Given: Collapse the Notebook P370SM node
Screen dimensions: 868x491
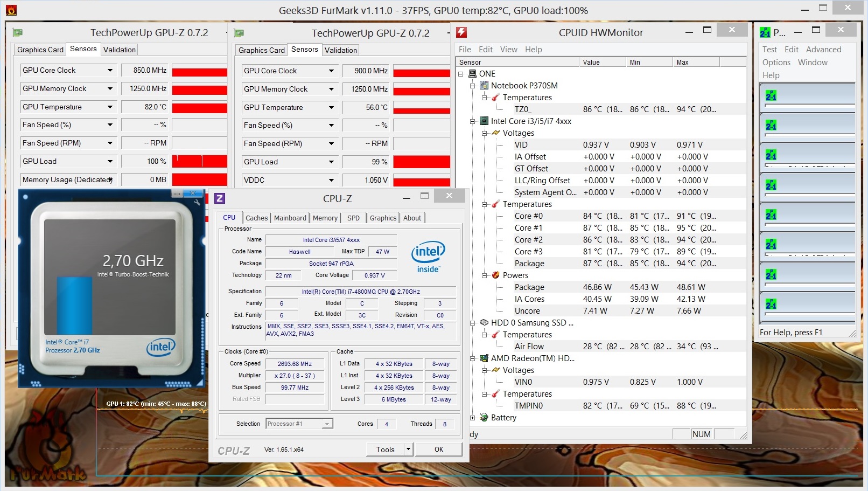Looking at the screenshot, I should click(x=473, y=86).
